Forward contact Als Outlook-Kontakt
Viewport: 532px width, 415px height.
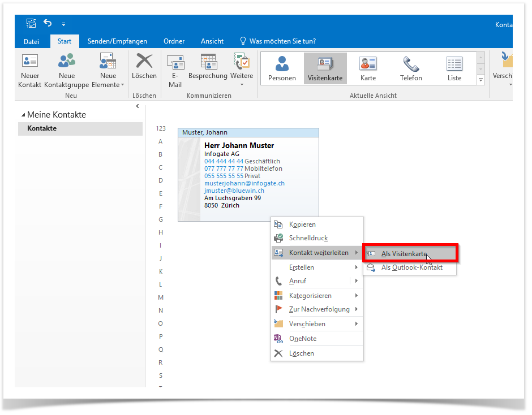(x=410, y=267)
